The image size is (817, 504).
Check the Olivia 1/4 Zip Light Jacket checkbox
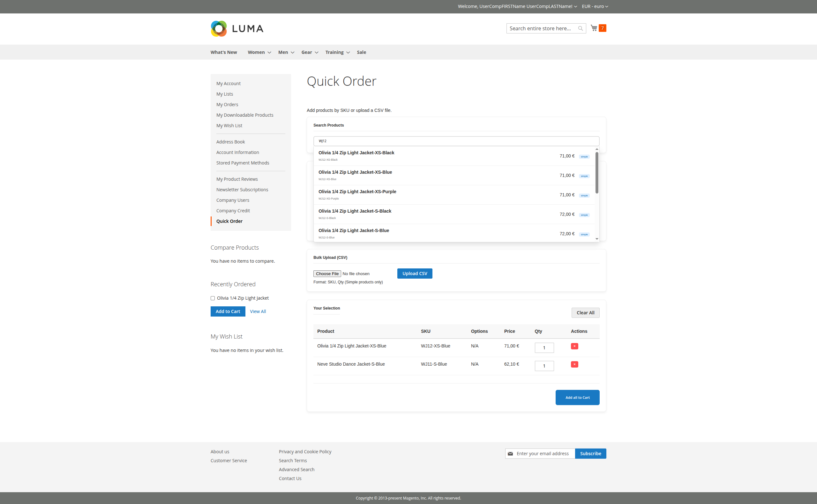point(213,298)
